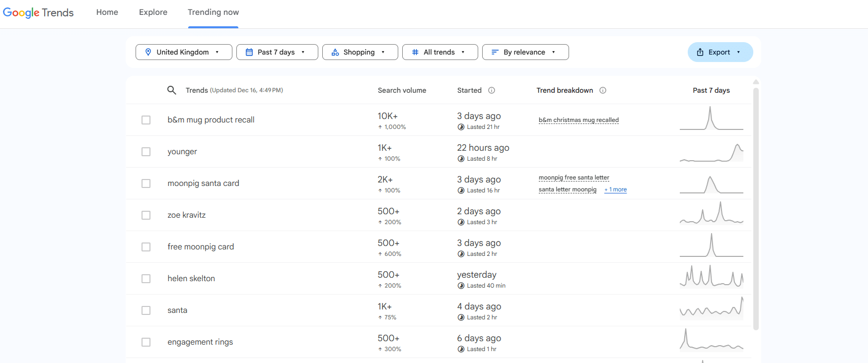Click the sparkline chart for santa
Viewport: 868px width, 363px height.
[712, 308]
